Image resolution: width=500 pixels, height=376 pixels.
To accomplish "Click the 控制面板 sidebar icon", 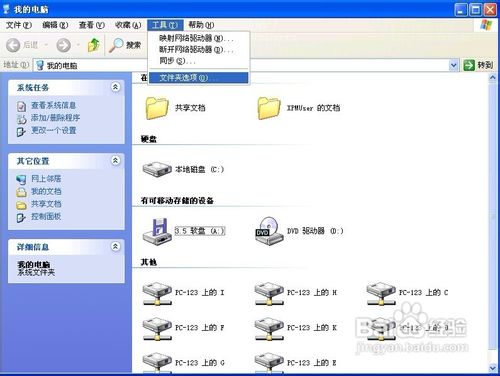I will (x=21, y=218).
